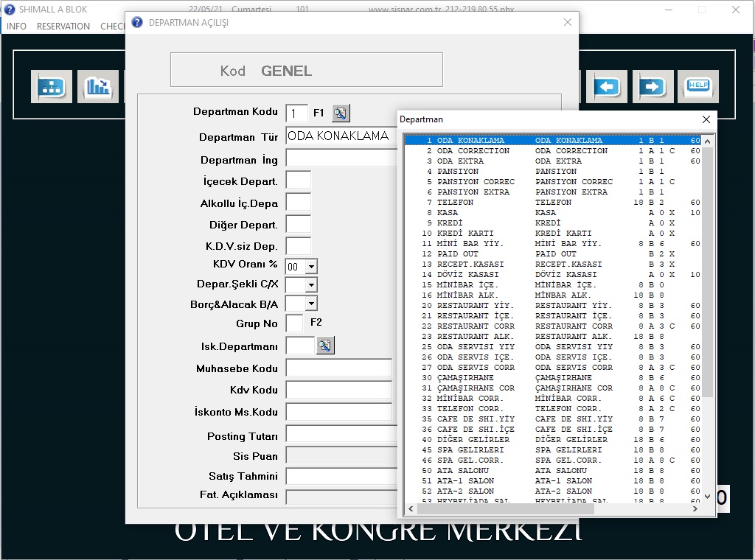
Task: Select row 22 RESTAURANT CORR
Action: [552, 326]
